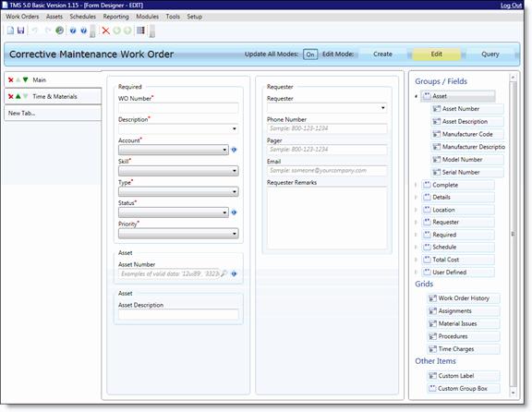532x412 pixels.
Task: Click the Requester Remarks text area
Action: point(327,217)
